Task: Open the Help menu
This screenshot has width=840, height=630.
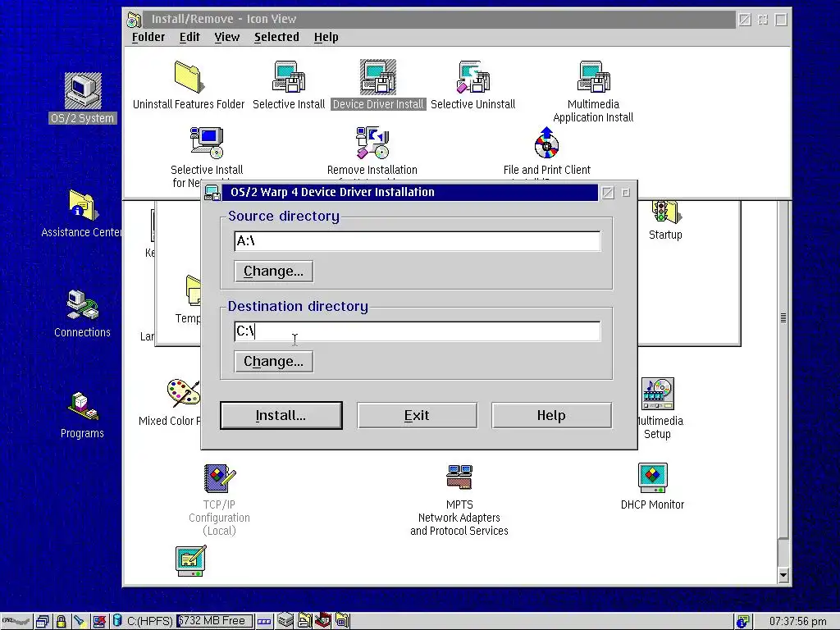Action: (x=326, y=37)
